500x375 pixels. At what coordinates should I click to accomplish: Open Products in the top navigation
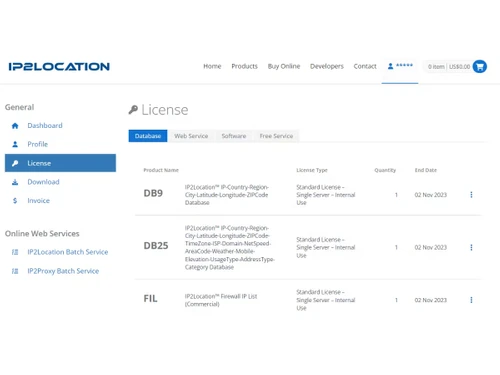(245, 66)
